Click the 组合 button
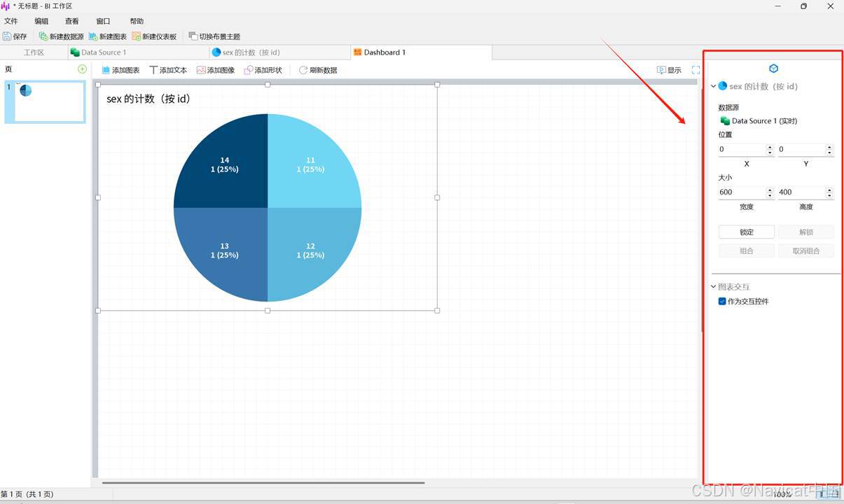 click(747, 251)
